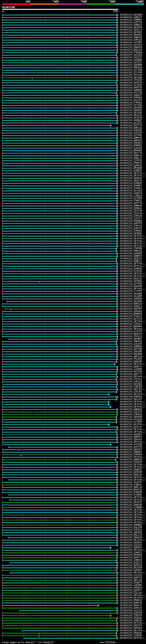
Task: Select the UniRef100_A9PCQ3 label
Action: coord(131,40)
